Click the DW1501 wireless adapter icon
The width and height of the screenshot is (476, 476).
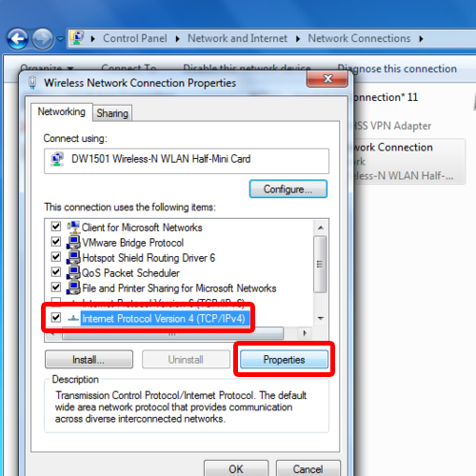[x=57, y=159]
